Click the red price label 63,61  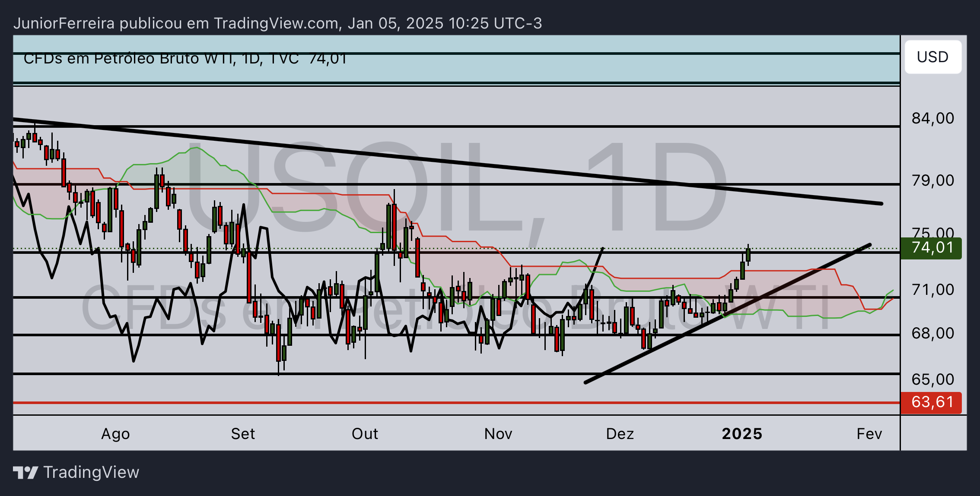pyautogui.click(x=931, y=402)
